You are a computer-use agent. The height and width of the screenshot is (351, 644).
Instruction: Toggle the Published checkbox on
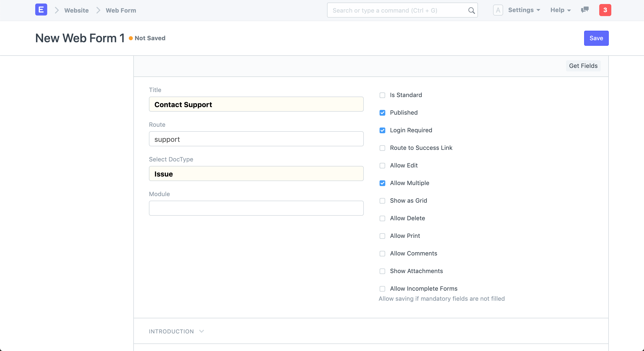tap(382, 112)
